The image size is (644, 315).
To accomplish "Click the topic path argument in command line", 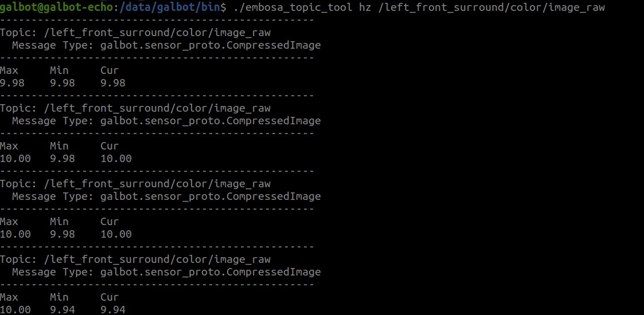I will [x=491, y=7].
